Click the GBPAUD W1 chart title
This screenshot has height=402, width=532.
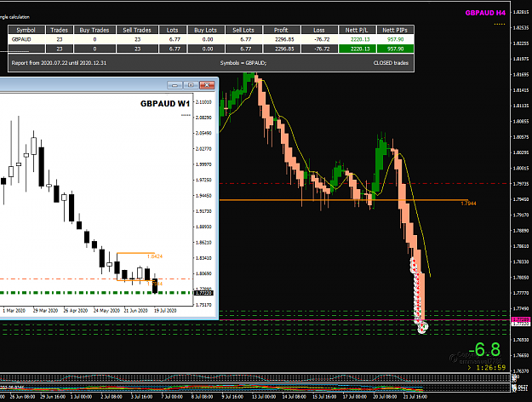pyautogui.click(x=165, y=104)
